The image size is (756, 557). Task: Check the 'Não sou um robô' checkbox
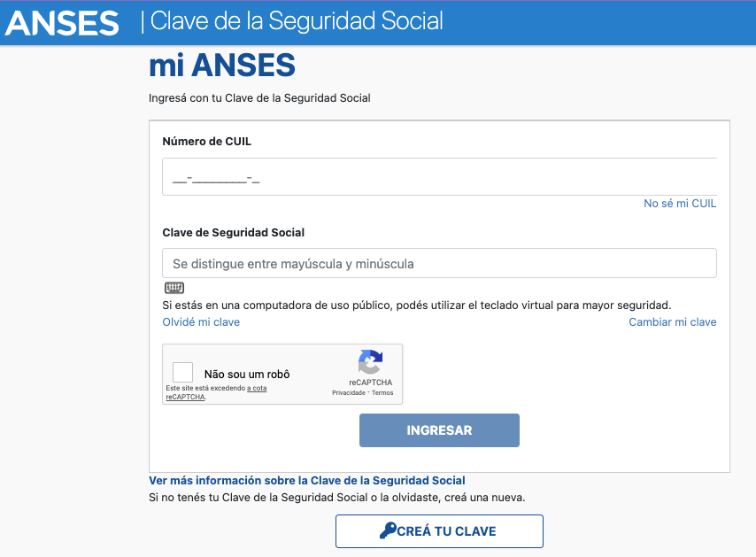[x=182, y=372]
